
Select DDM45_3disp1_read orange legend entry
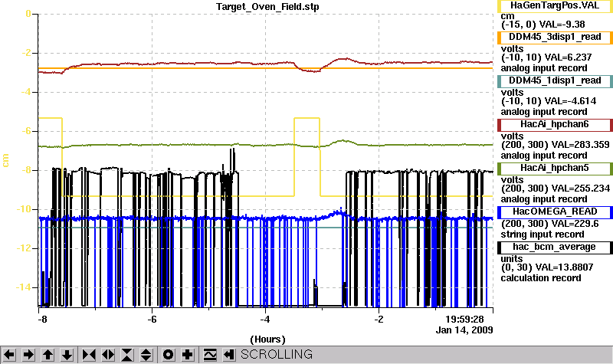tap(555, 37)
